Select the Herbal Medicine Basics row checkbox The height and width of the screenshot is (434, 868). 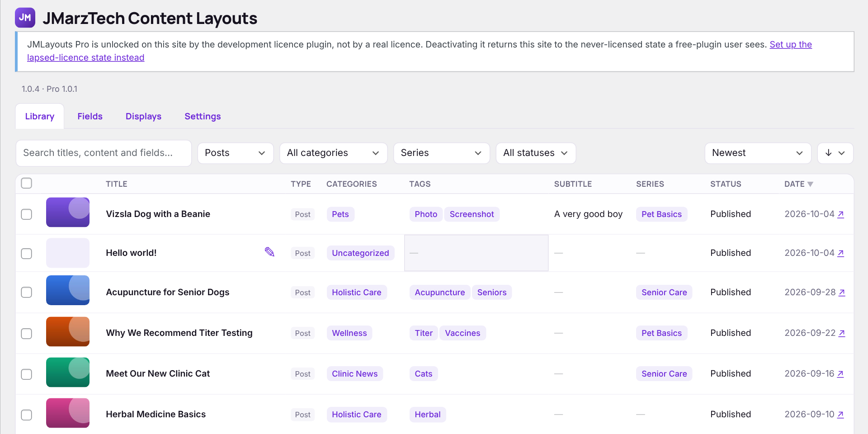click(27, 415)
